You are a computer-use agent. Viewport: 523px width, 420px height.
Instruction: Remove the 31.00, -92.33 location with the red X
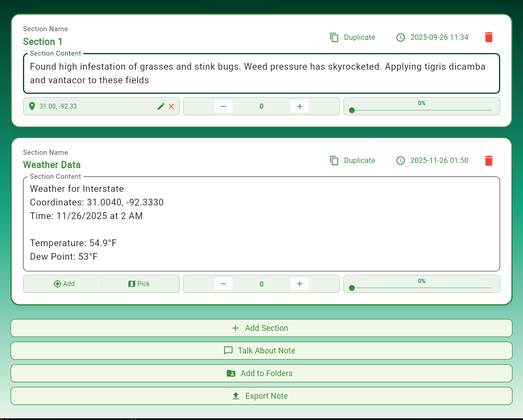pos(171,106)
